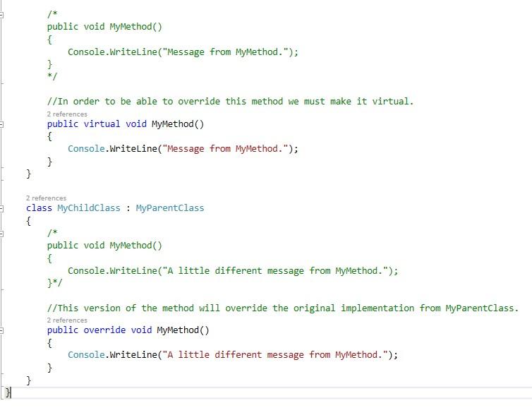Image resolution: width=532 pixels, height=415 pixels.
Task: Collapse the public override void MyMethod outline
Action: [x=1, y=330]
